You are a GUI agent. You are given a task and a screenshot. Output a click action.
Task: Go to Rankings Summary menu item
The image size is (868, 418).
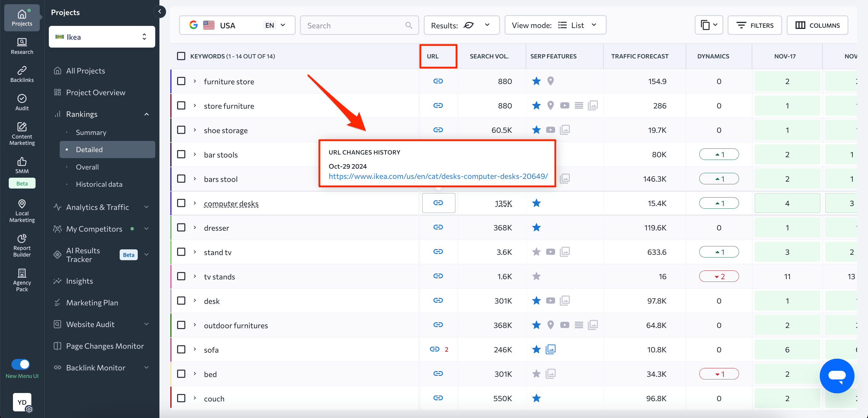(91, 133)
